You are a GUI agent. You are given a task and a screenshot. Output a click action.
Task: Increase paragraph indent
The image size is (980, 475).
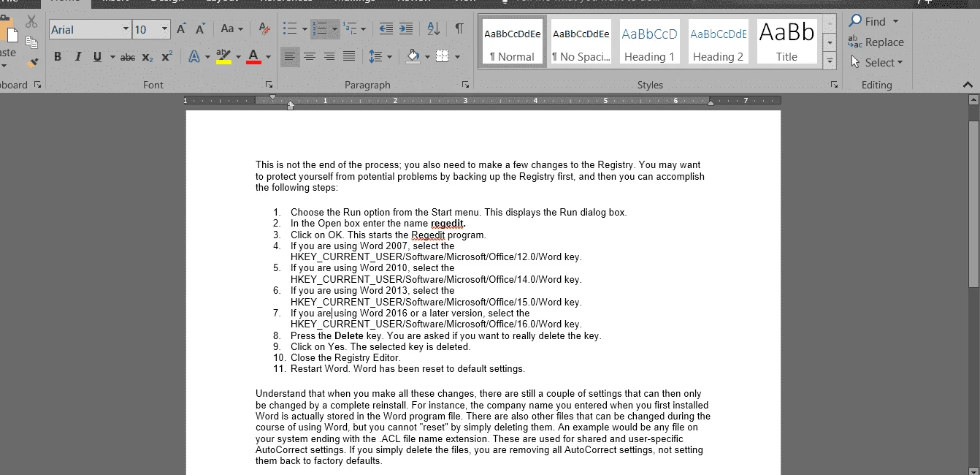coord(405,29)
